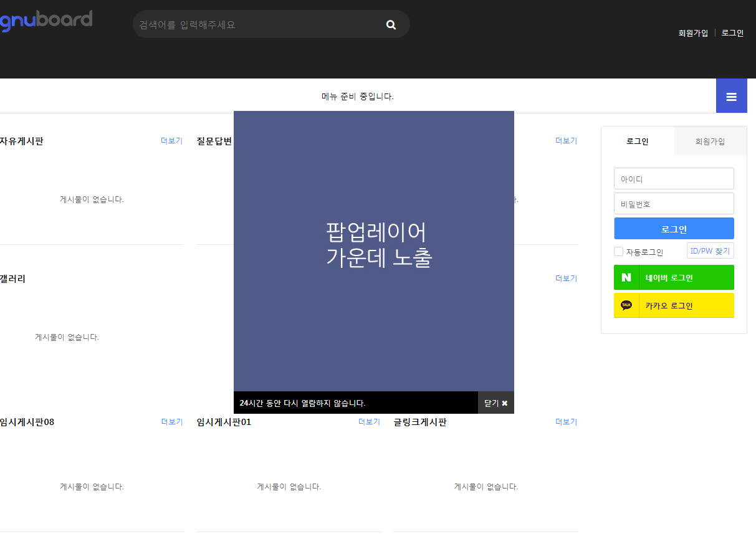Focus the 비밀번호 input field
The height and width of the screenshot is (539, 756).
coord(674,204)
